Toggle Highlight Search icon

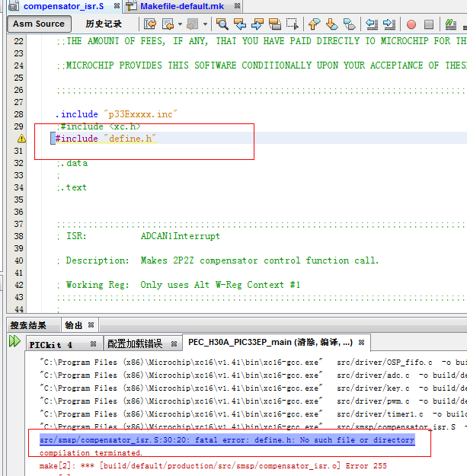275,24
